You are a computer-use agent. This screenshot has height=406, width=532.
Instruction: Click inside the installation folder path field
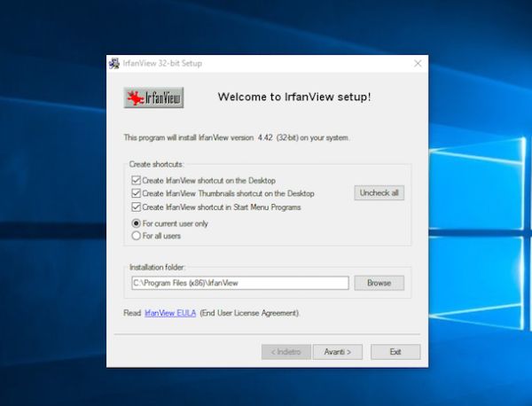pos(239,283)
